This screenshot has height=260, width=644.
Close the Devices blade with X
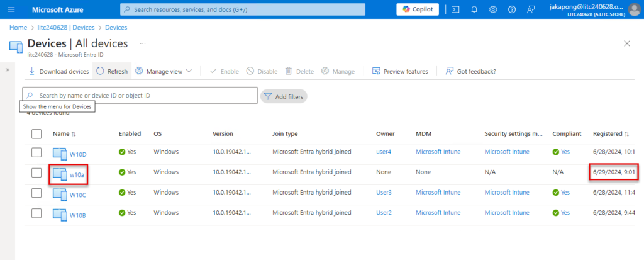627,43
